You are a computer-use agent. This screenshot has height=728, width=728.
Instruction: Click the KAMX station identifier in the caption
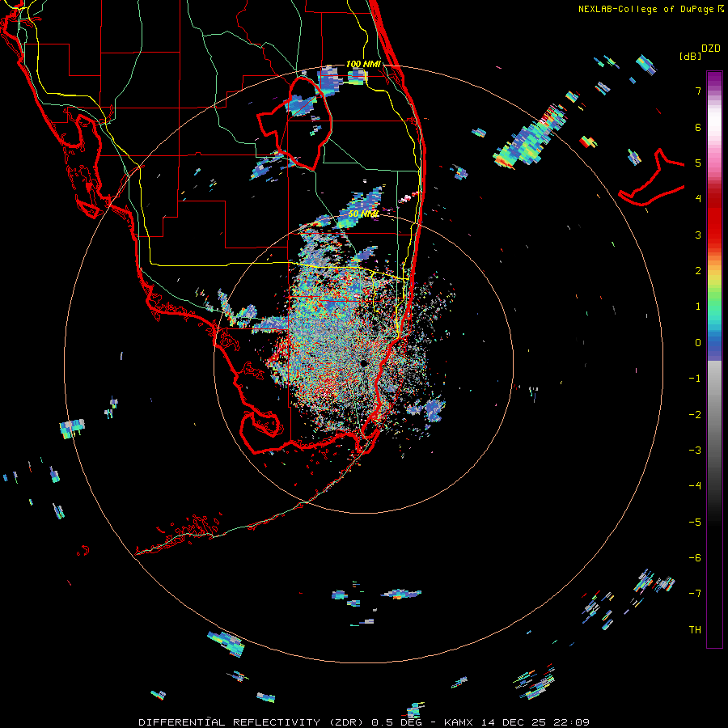click(x=459, y=722)
